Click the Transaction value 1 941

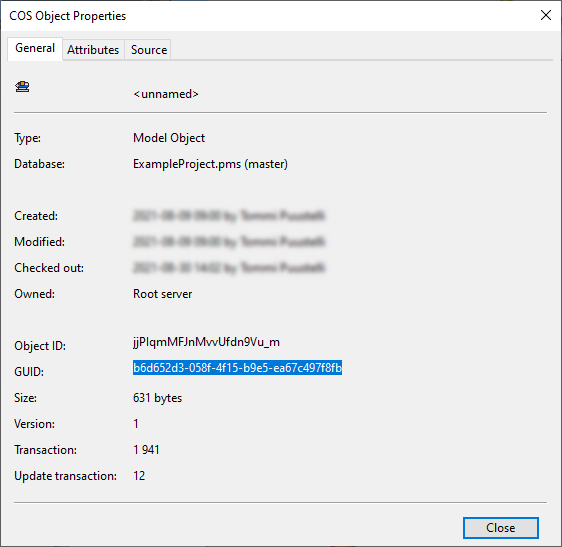coord(146,450)
